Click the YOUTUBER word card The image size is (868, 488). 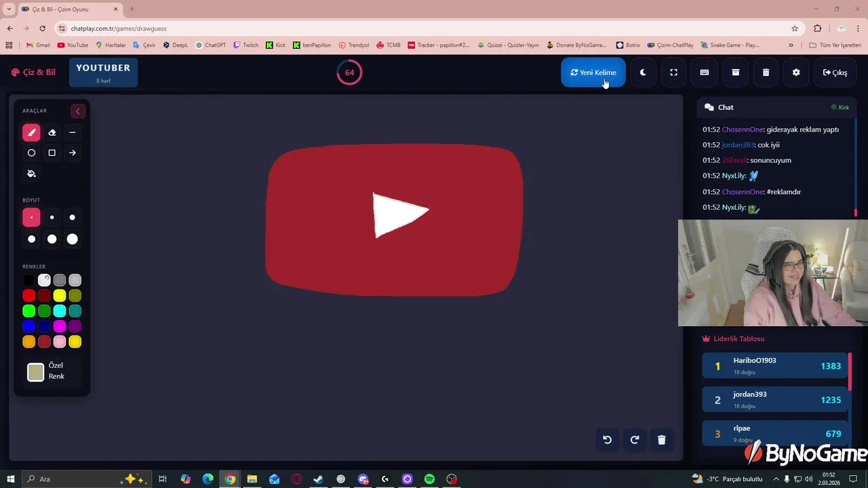(103, 73)
